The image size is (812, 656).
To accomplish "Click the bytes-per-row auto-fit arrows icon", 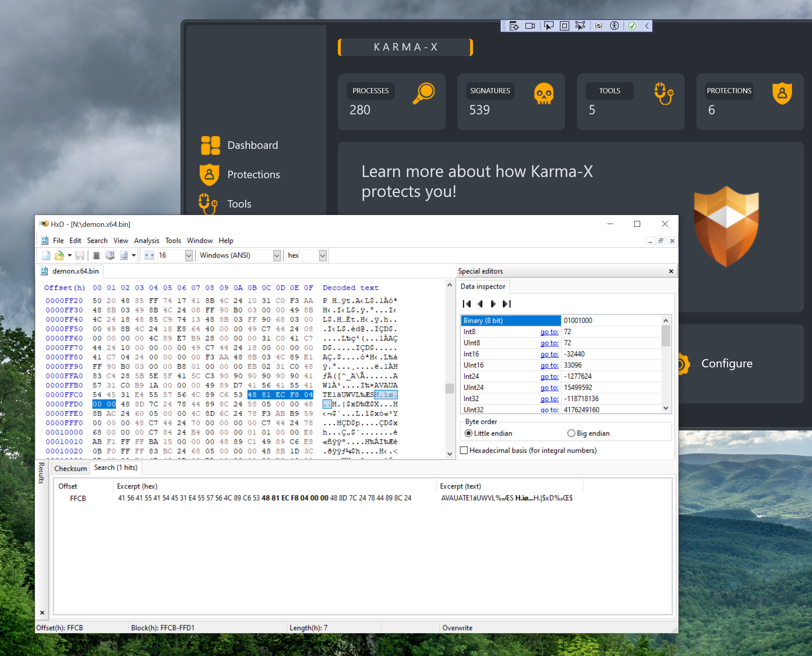I will pyautogui.click(x=149, y=255).
